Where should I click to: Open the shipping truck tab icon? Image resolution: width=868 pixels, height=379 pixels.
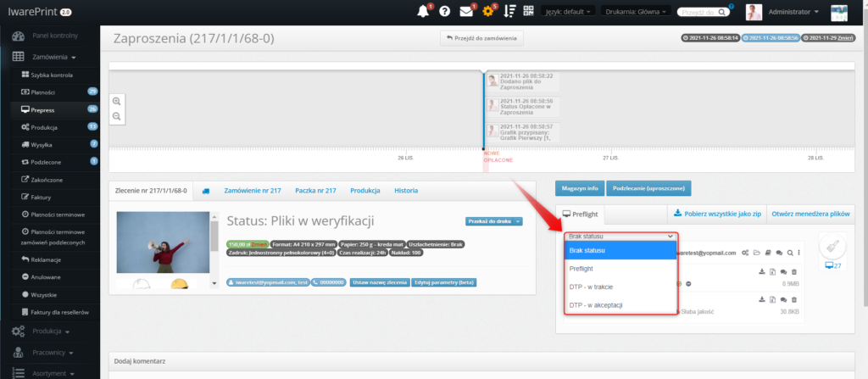coord(206,191)
